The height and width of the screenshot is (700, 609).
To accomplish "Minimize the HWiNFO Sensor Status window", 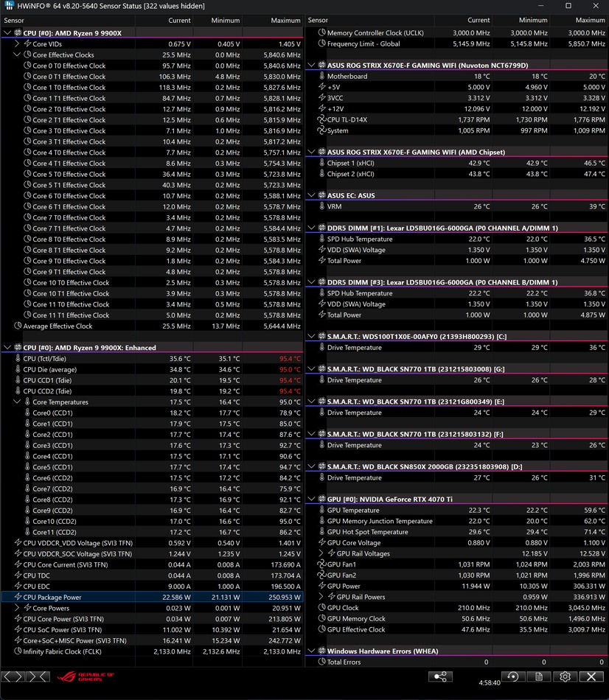I will (x=540, y=6).
